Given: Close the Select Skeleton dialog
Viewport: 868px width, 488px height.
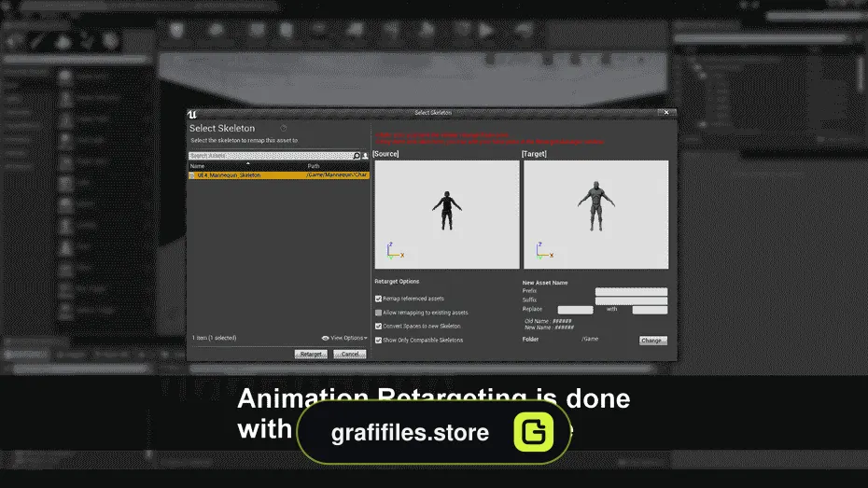Looking at the screenshot, I should coord(666,112).
